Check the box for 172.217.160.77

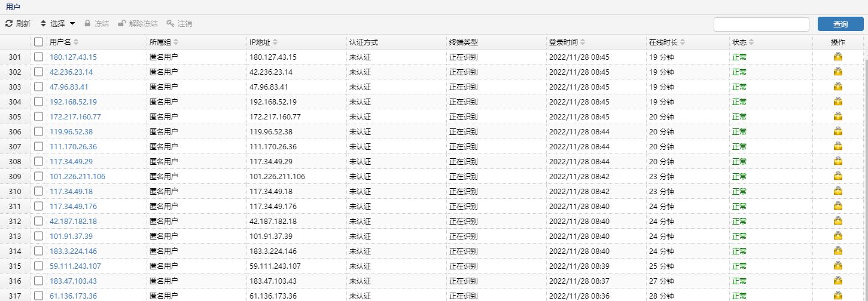point(38,116)
